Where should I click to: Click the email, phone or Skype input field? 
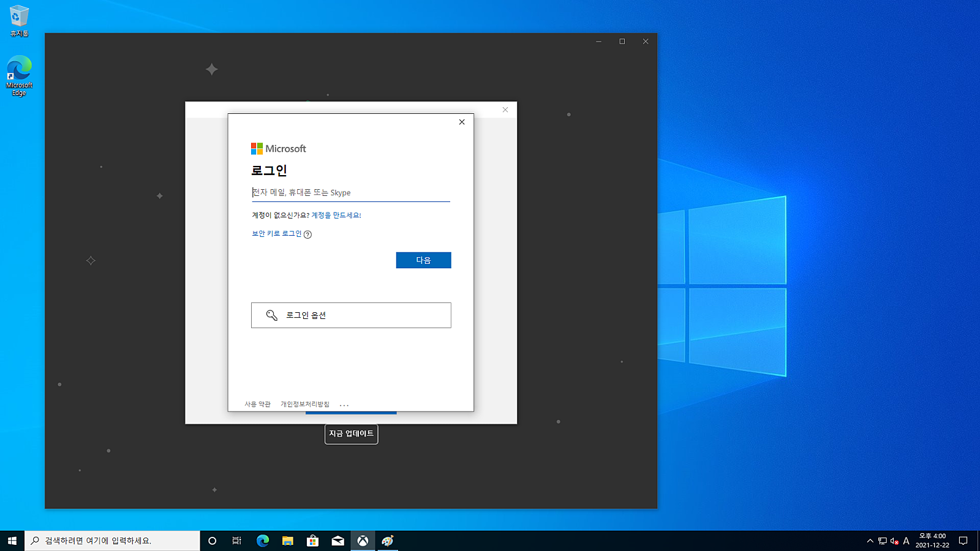tap(350, 192)
